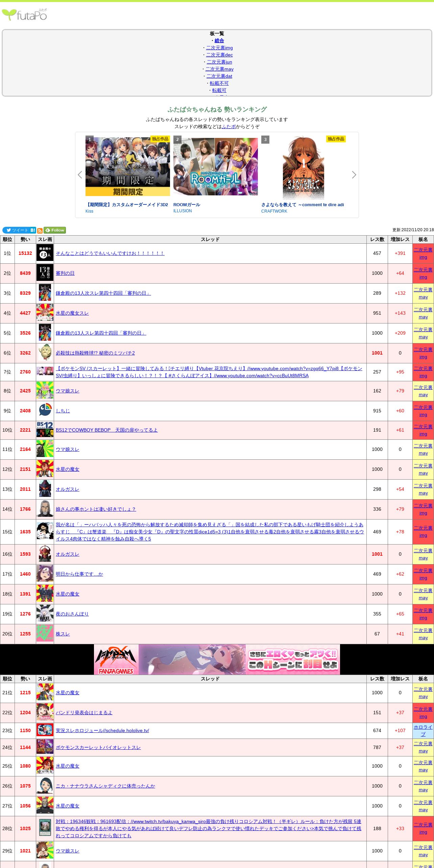434x868 pixels.
Task: Open ニカ・ナナウラさんシャディクに thread
Action: tap(105, 786)
